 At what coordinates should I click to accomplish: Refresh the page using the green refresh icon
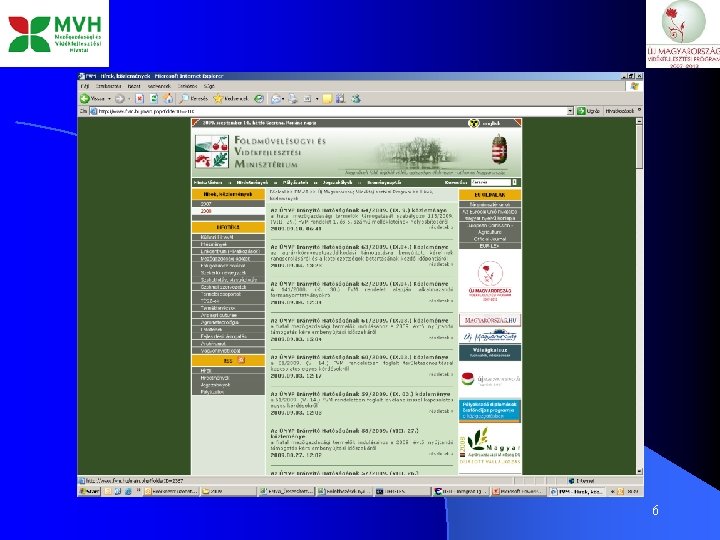click(x=154, y=98)
